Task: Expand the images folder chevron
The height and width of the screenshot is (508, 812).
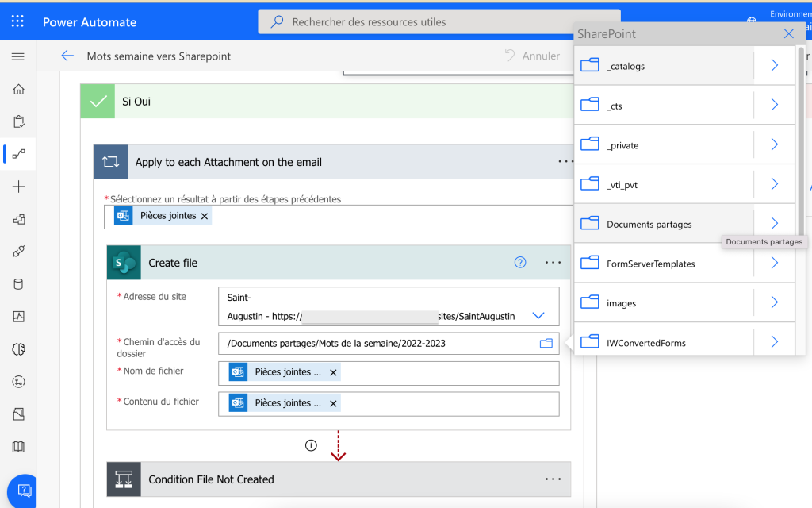Action: tap(774, 302)
